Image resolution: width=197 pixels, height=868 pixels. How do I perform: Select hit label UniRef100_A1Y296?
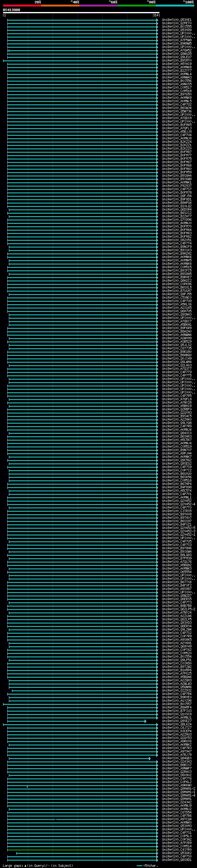[177, 700]
